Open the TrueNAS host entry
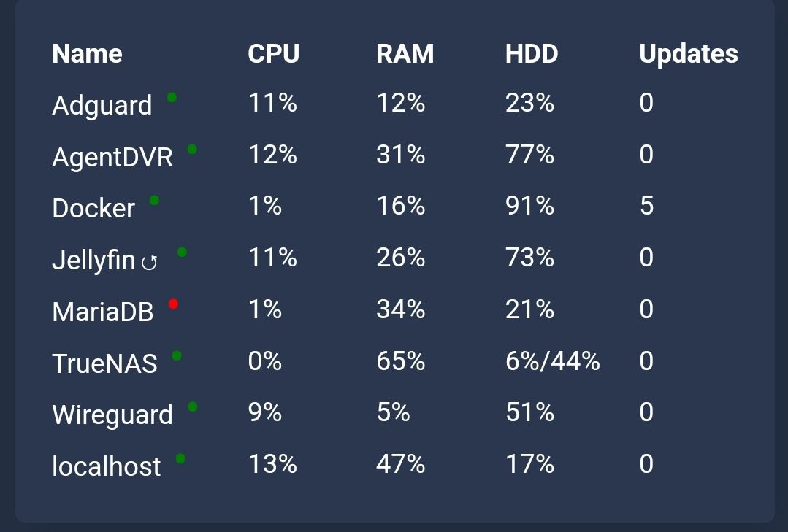This screenshot has height=532, width=788. tap(104, 363)
